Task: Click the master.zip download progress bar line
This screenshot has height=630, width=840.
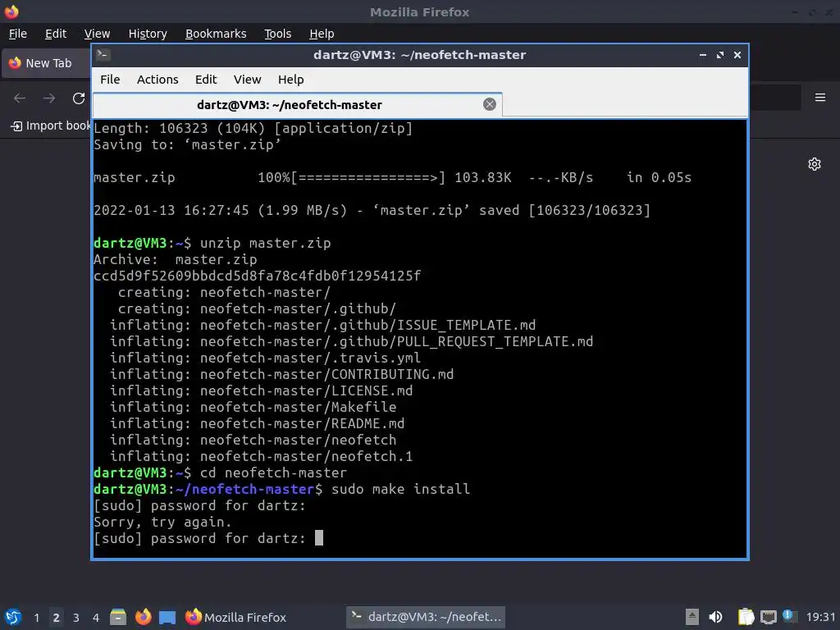Action: (x=392, y=178)
